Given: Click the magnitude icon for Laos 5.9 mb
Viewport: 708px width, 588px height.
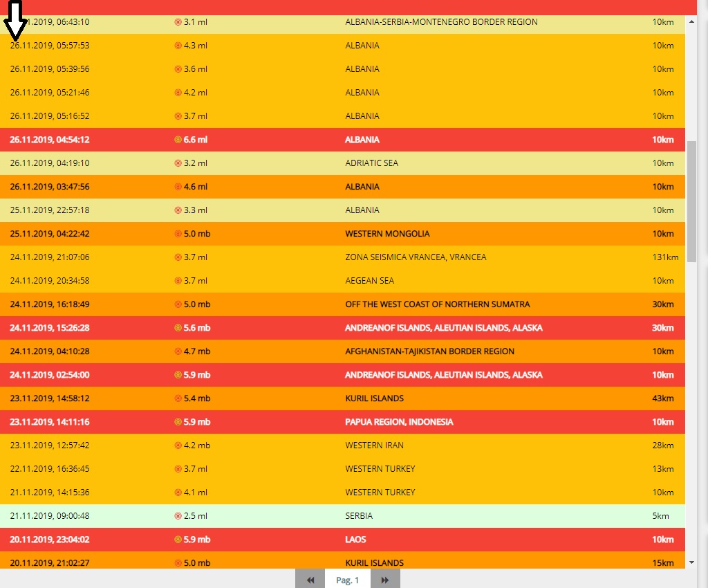Looking at the screenshot, I should (x=178, y=540).
